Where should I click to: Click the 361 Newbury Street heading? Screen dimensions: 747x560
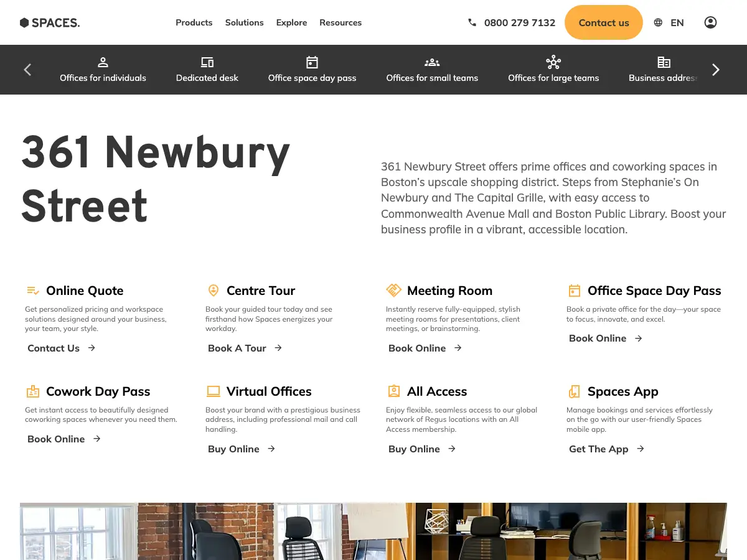156,179
